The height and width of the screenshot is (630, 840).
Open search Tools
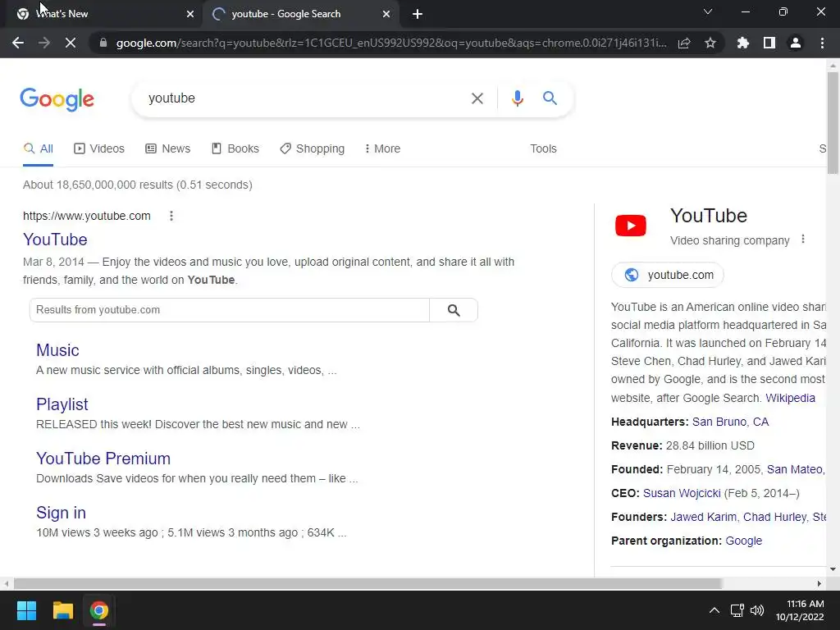click(x=543, y=149)
